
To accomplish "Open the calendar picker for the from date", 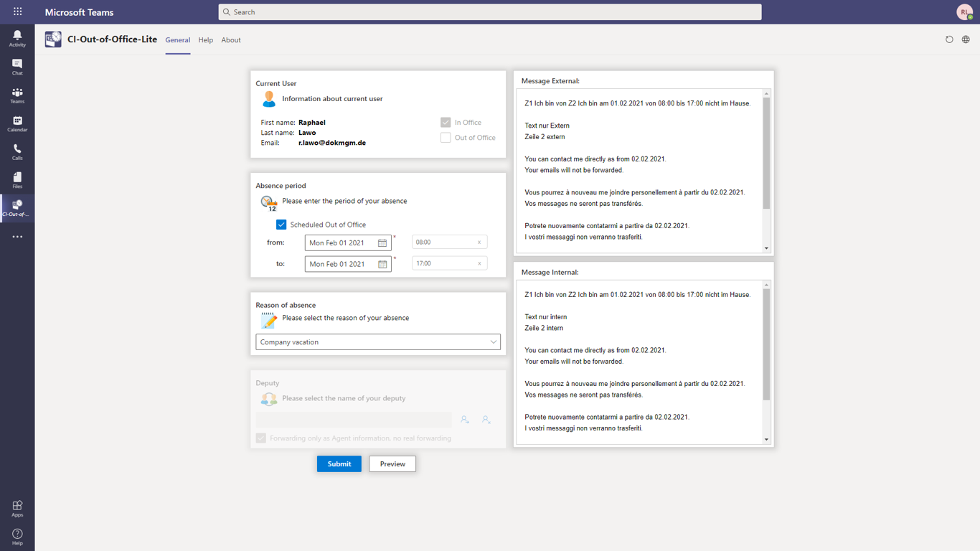I will (382, 243).
